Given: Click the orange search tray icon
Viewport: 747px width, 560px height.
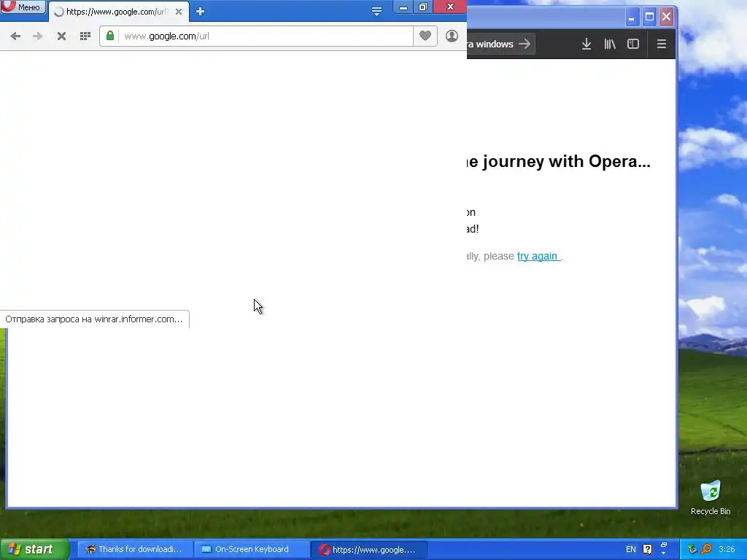Looking at the screenshot, I should click(x=706, y=550).
